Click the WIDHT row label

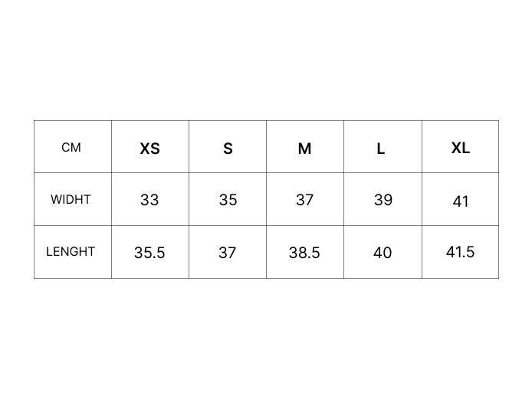coord(71,199)
